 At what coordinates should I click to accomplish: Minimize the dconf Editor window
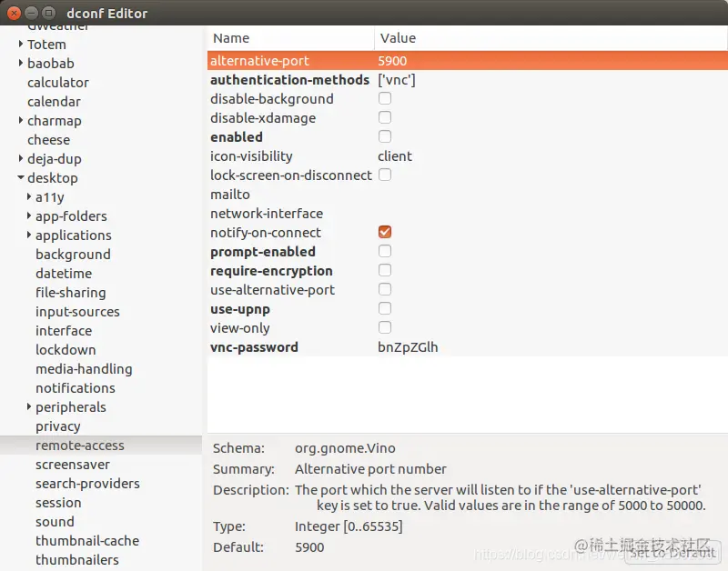tap(31, 13)
